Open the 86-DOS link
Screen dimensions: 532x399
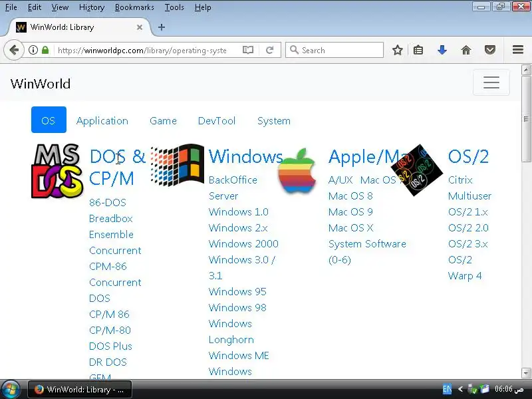click(x=108, y=203)
